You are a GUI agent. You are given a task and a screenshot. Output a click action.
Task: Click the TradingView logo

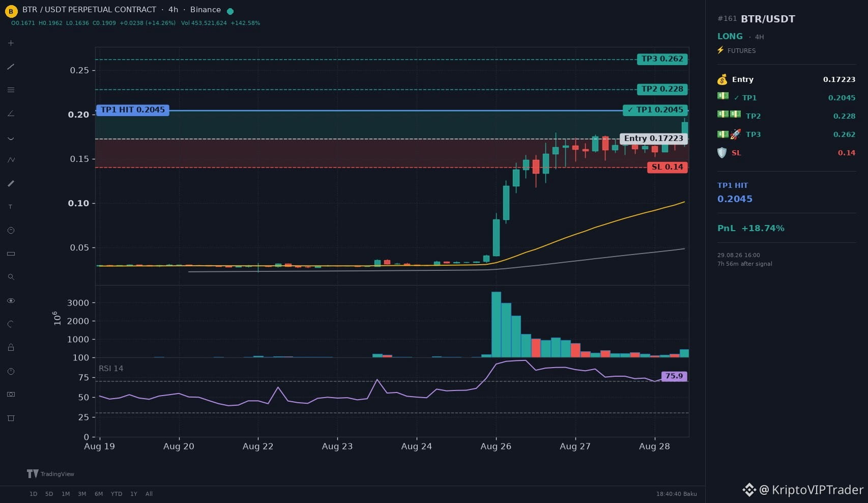coord(50,474)
